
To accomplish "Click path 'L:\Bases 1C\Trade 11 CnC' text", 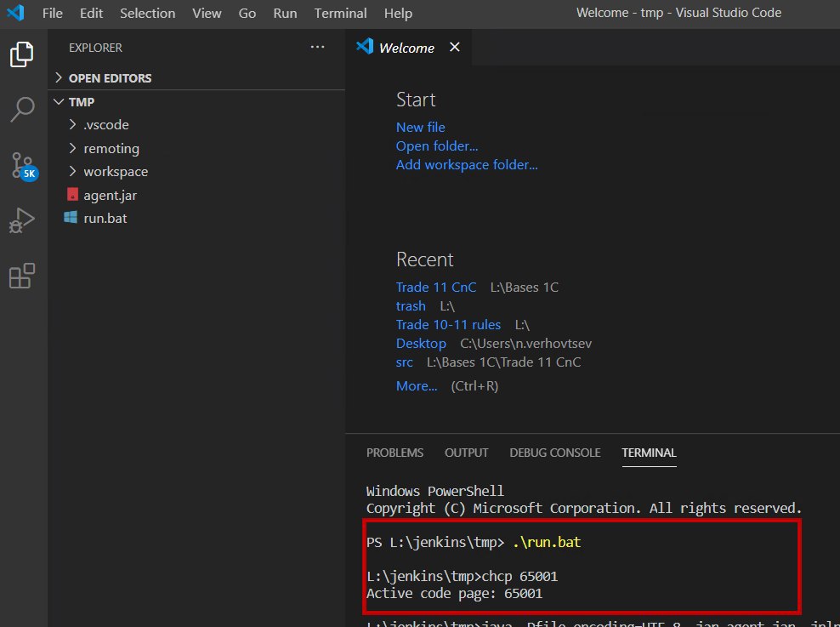I will (x=503, y=362).
